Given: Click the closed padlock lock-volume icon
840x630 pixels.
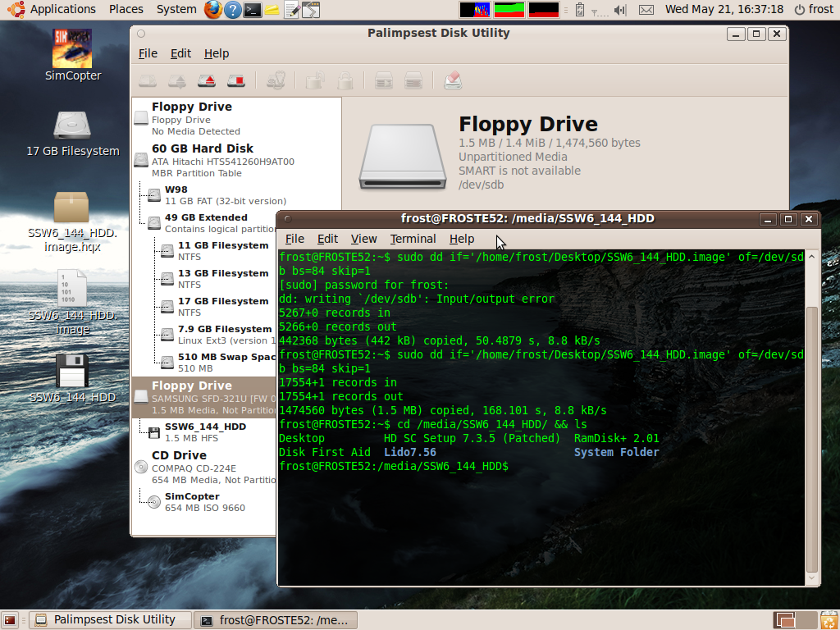Looking at the screenshot, I should [345, 81].
